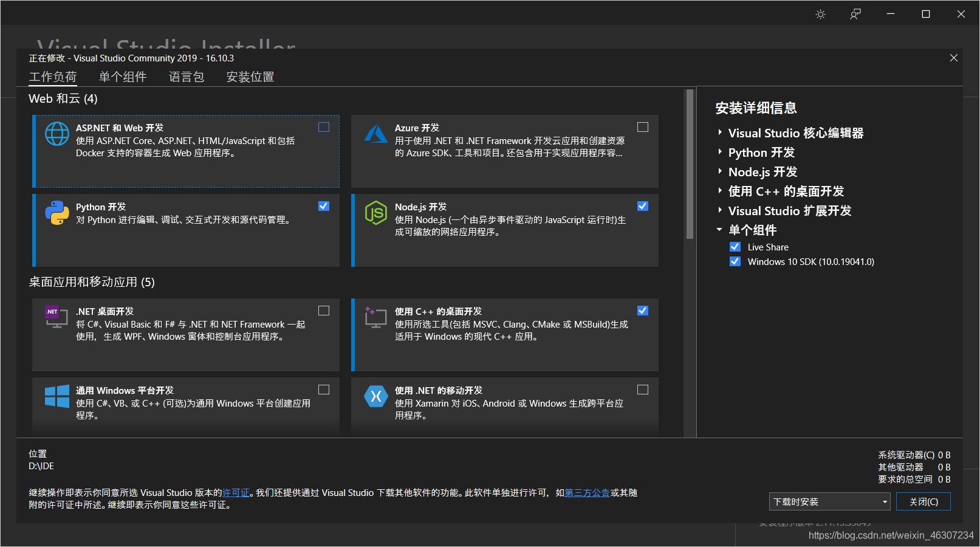Select the Azure 开发 workload title
Viewport: 980px width, 547px height.
[417, 128]
